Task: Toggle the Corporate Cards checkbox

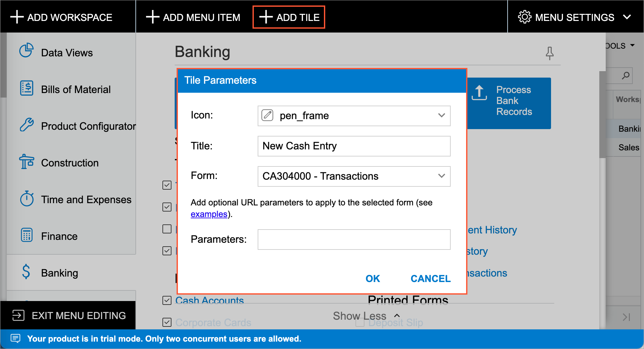Action: click(x=167, y=322)
